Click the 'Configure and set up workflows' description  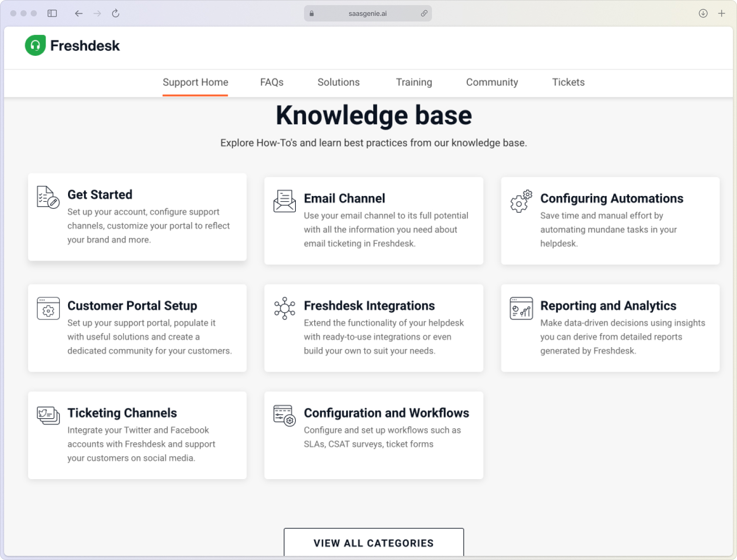pos(382,437)
